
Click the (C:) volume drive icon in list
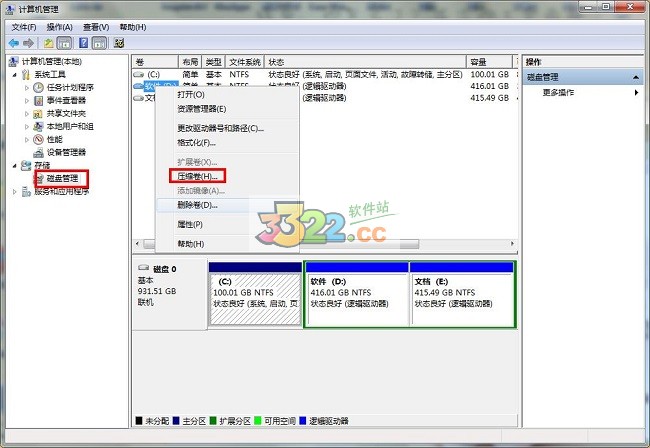[x=141, y=75]
